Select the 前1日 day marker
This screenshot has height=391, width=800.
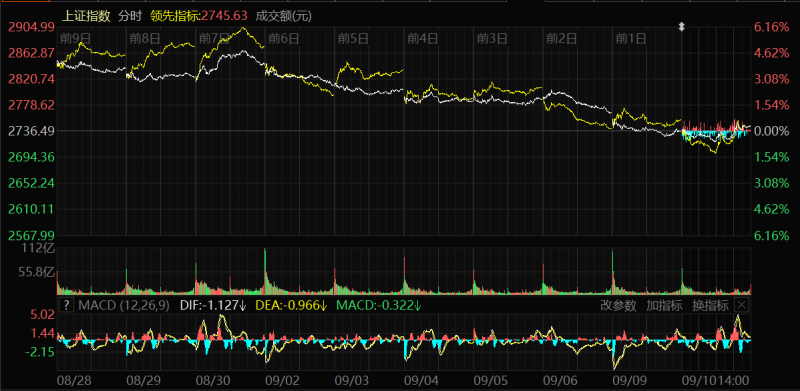point(631,38)
